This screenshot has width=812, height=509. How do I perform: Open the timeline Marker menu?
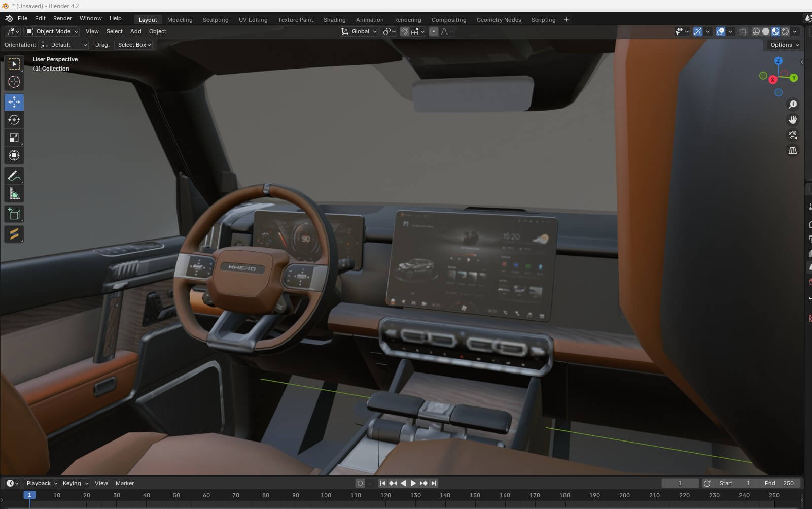(x=124, y=483)
